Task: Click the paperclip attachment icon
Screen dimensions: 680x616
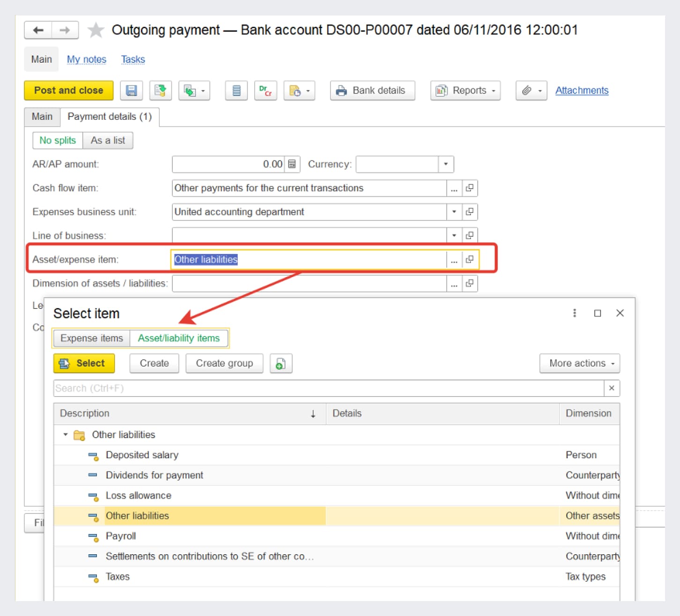Action: pyautogui.click(x=527, y=91)
